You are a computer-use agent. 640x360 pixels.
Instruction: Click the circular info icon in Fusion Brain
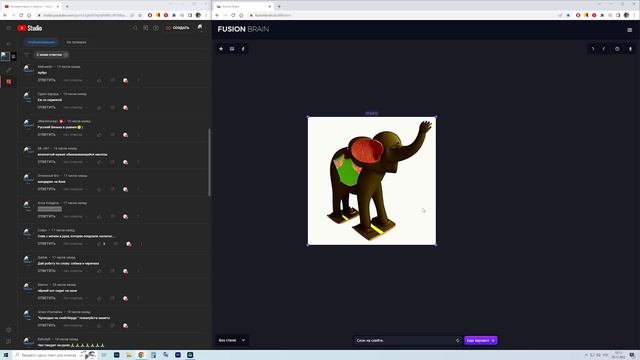click(x=617, y=49)
